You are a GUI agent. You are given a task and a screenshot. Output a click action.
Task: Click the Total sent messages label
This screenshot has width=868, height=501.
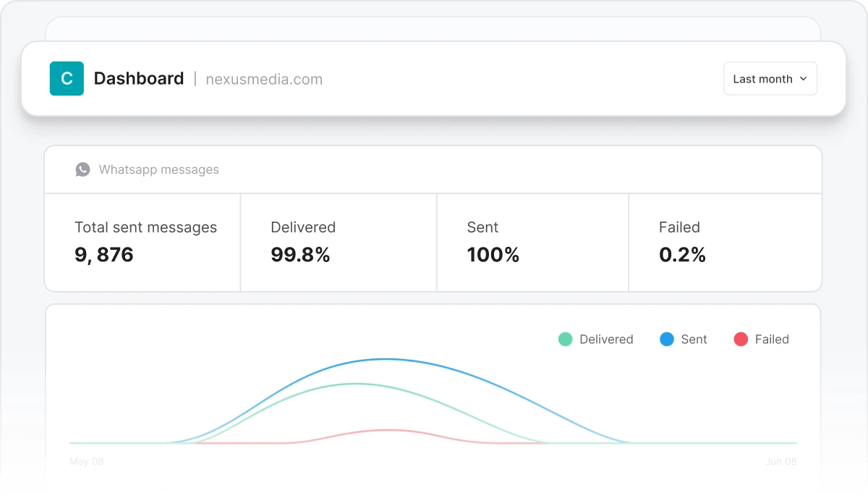pyautogui.click(x=146, y=227)
